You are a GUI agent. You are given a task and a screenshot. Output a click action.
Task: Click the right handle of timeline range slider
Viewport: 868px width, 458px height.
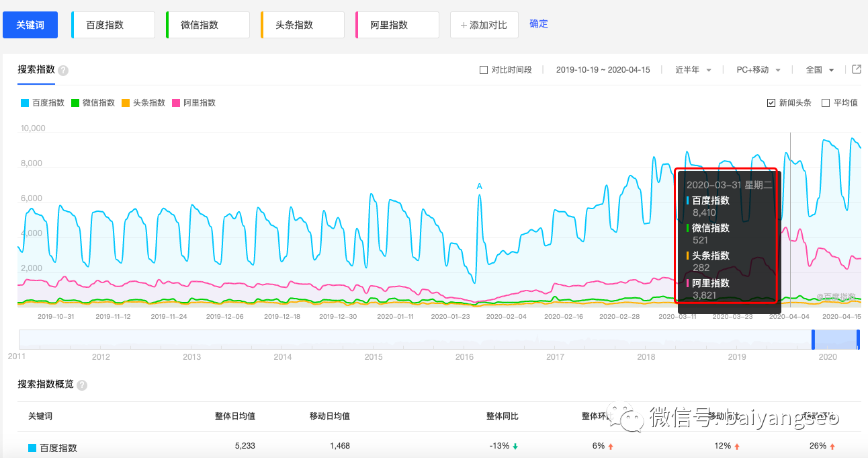[858, 339]
